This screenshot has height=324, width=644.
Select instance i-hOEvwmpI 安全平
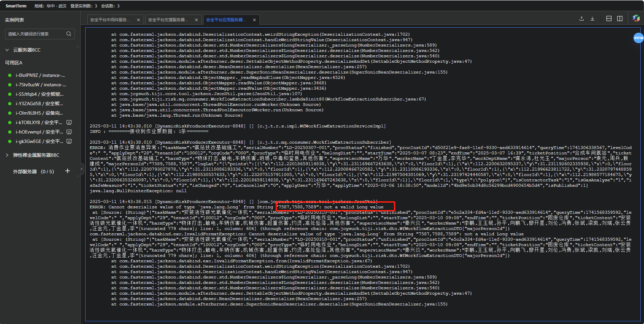click(x=40, y=132)
